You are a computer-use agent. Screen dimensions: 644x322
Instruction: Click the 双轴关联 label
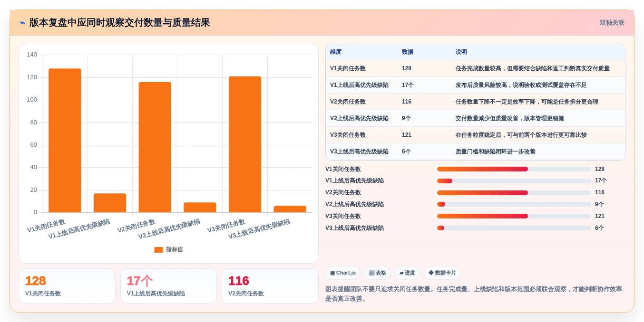pyautogui.click(x=612, y=23)
